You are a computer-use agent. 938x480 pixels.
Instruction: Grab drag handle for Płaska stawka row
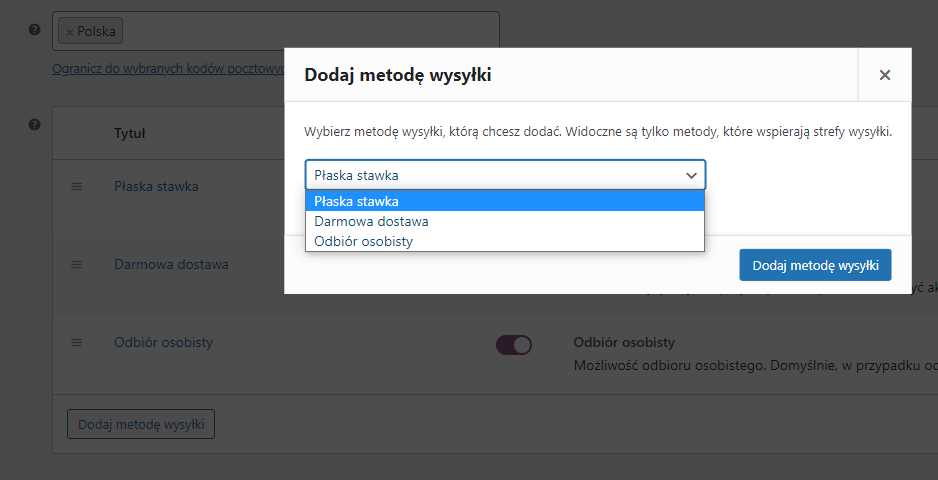(77, 186)
